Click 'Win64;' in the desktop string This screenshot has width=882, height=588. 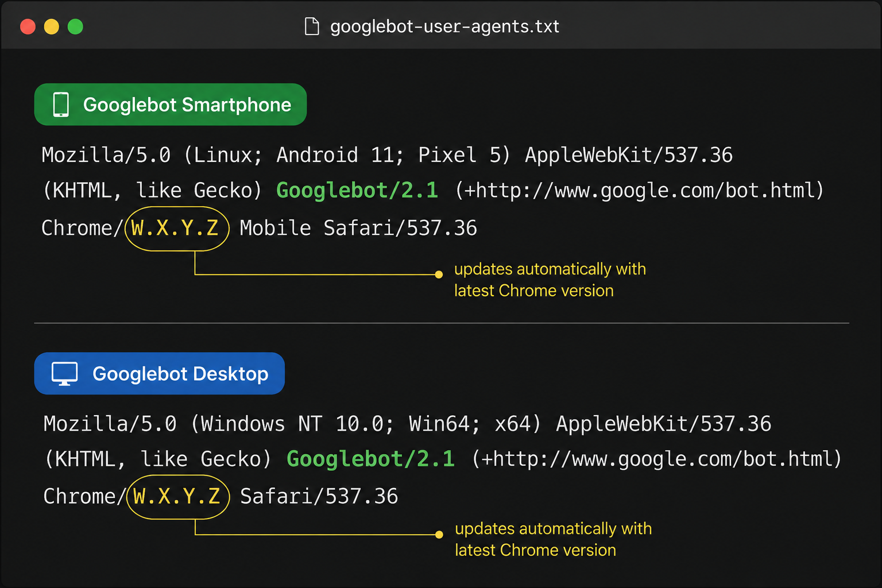444,424
